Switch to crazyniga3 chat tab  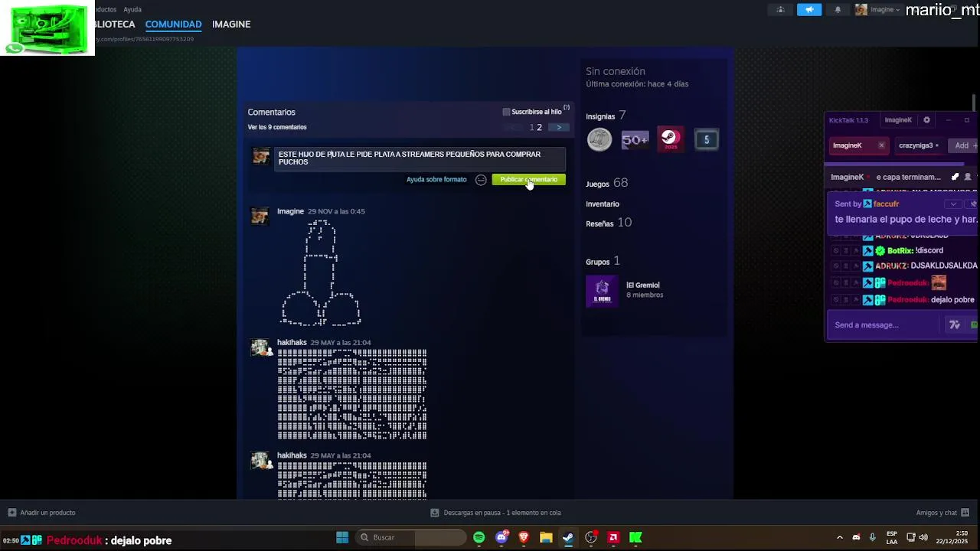pos(918,145)
